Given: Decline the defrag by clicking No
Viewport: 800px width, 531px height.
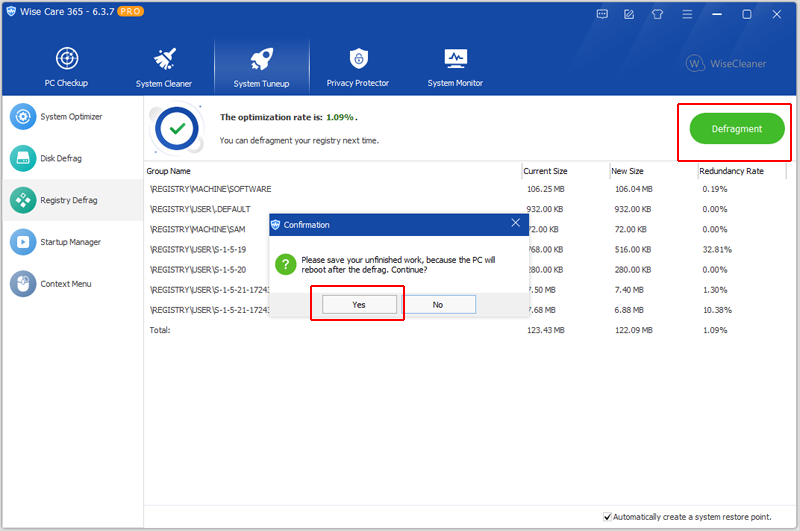Looking at the screenshot, I should tap(438, 305).
